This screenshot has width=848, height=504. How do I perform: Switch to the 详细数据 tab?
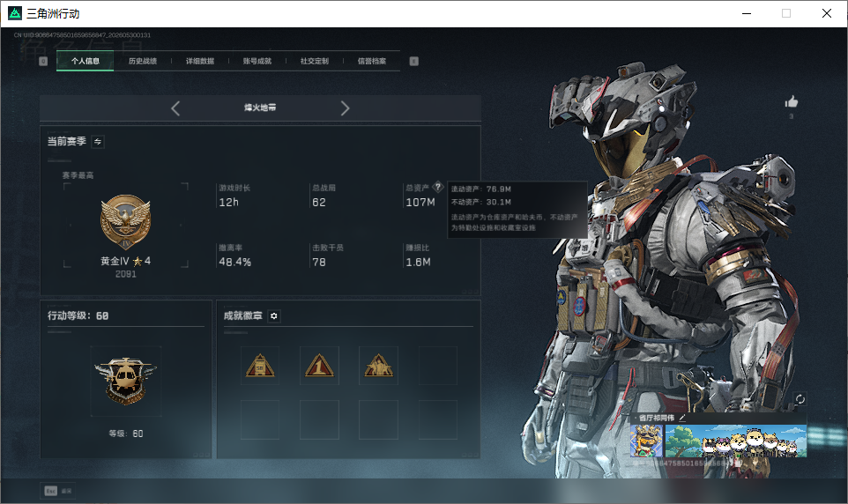[200, 61]
